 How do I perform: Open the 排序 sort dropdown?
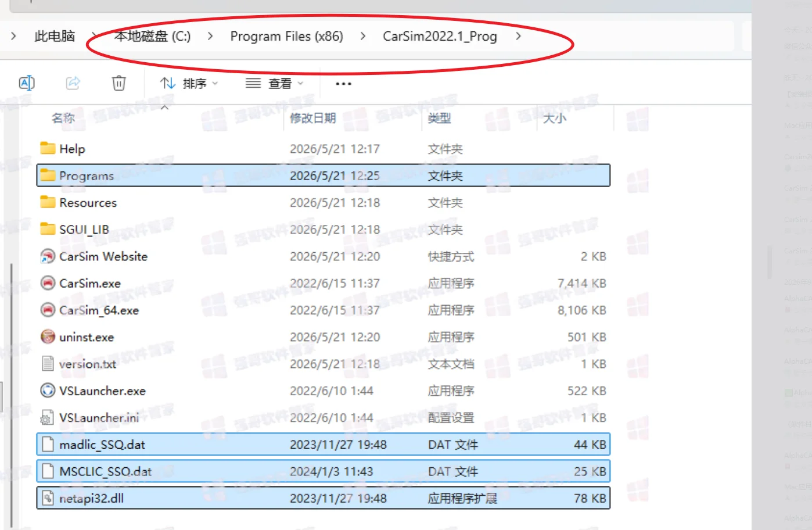coord(189,84)
